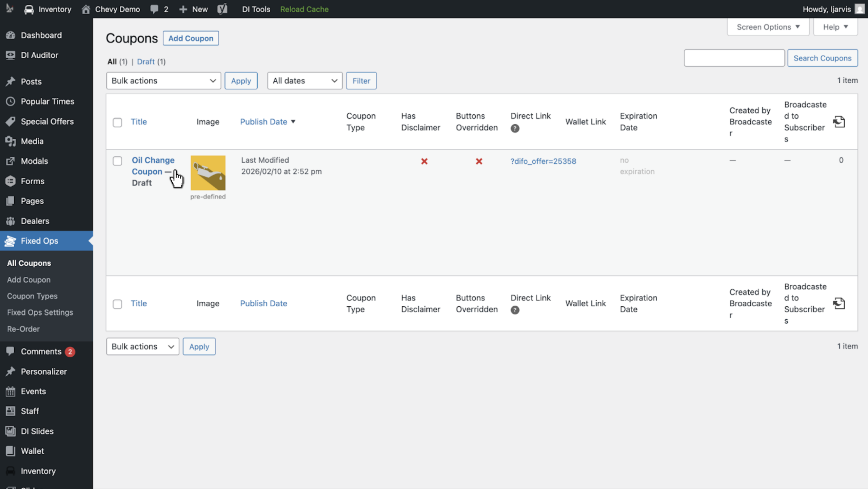Open the Dashboard sidebar icon

click(11, 35)
